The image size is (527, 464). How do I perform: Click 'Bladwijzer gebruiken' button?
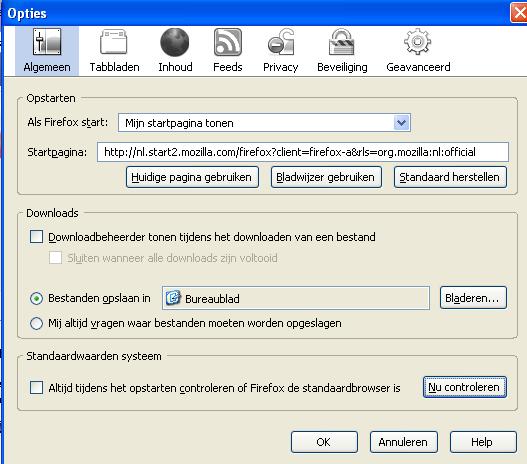pos(326,177)
